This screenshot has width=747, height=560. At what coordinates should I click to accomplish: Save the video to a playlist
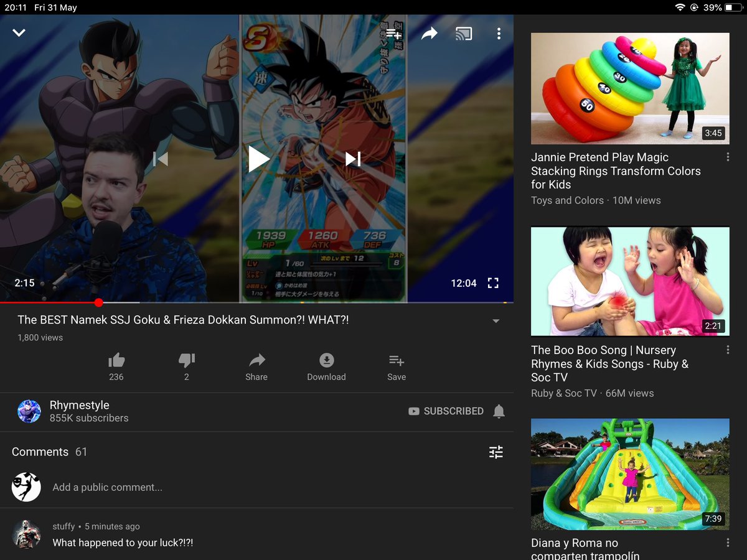point(397,366)
